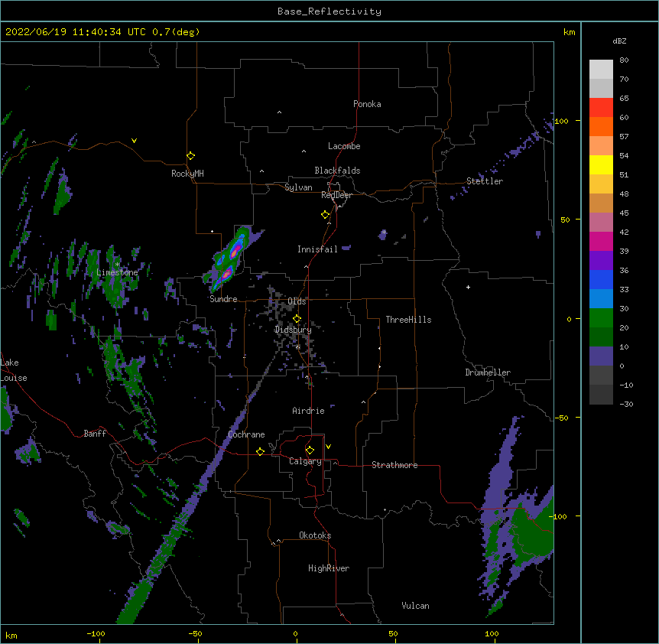659x644 pixels.
Task: Click the yellow marker above Calgary label
Action: coord(310,450)
